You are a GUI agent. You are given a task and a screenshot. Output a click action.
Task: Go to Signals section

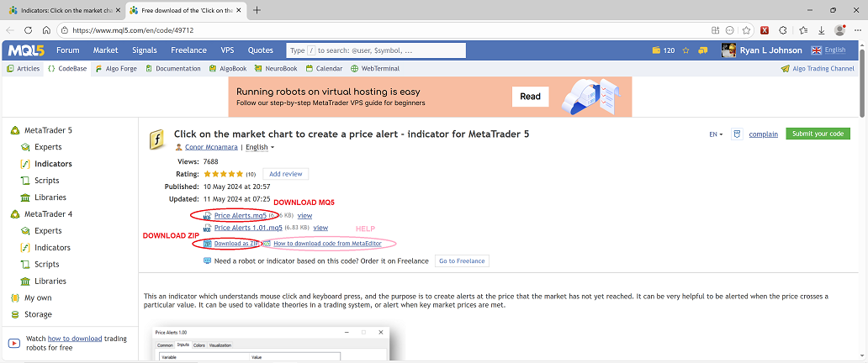point(145,50)
